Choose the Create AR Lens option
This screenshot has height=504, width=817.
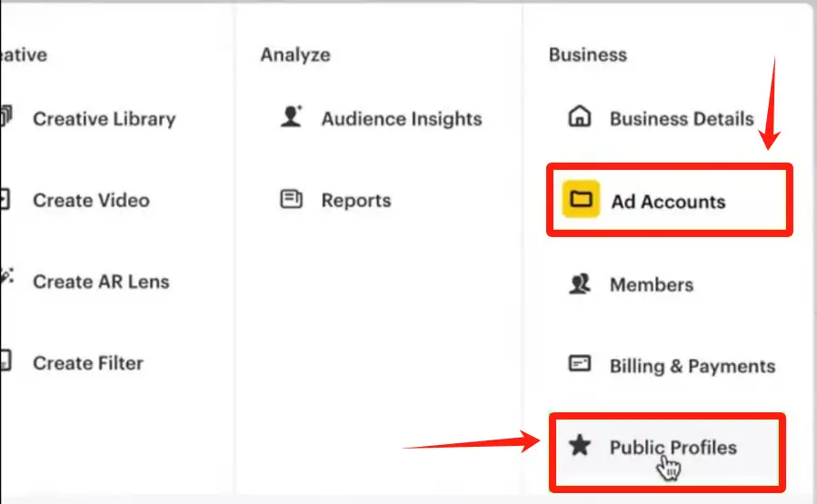(x=101, y=282)
